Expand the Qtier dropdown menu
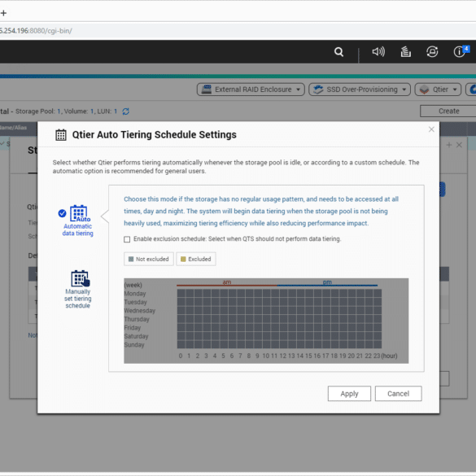Viewport: 476px width, 476px height. [438, 90]
